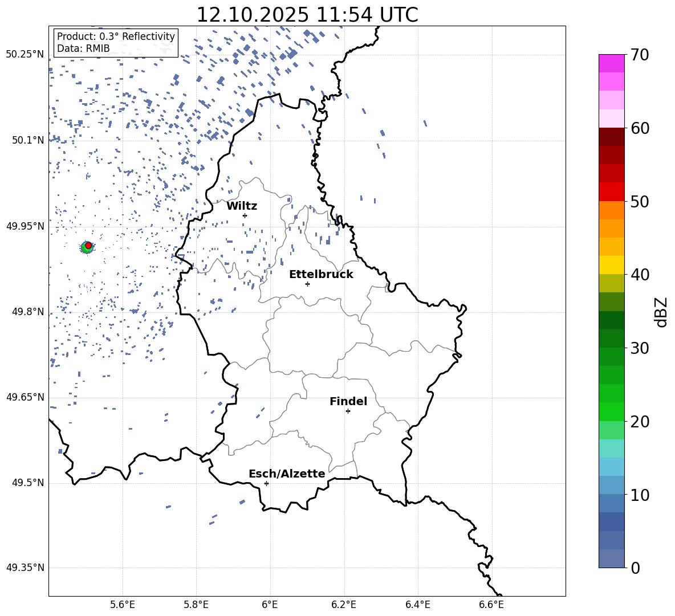Click the olive colorbar segment below 40
Screen dimensions: 675x616
click(612, 283)
